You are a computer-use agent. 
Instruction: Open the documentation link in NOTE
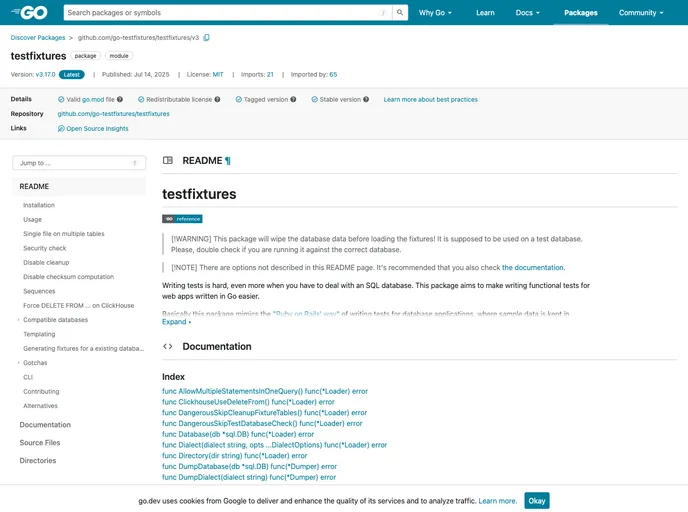pos(532,268)
